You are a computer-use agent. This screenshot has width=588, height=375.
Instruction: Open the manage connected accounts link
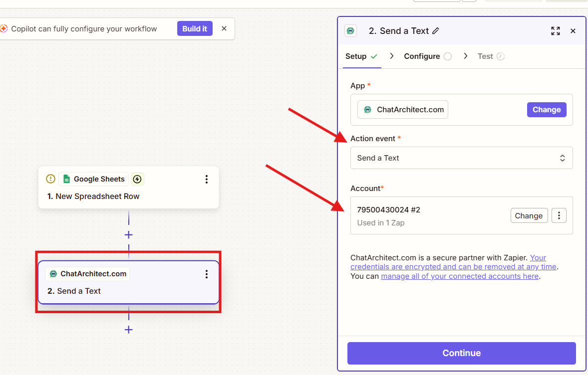(460, 276)
